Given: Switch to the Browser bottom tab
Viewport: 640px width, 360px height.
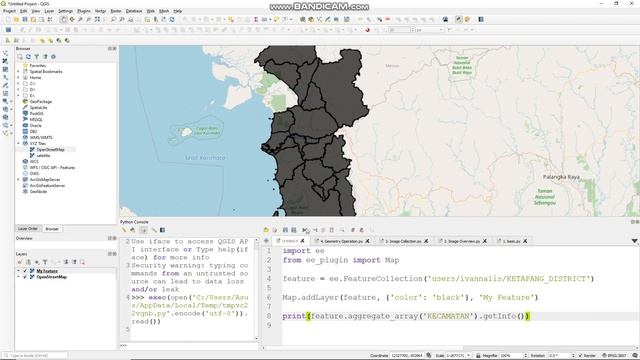Looking at the screenshot, I should coord(52,229).
